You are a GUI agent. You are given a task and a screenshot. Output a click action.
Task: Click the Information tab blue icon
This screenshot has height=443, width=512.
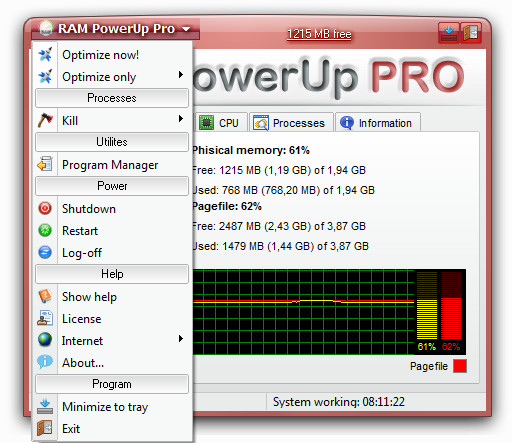347,123
